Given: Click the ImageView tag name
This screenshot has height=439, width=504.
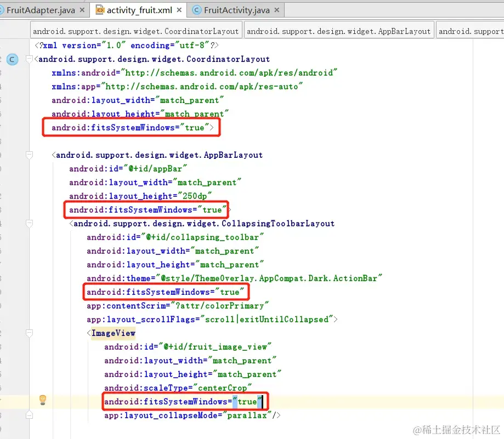Looking at the screenshot, I should 114,333.
